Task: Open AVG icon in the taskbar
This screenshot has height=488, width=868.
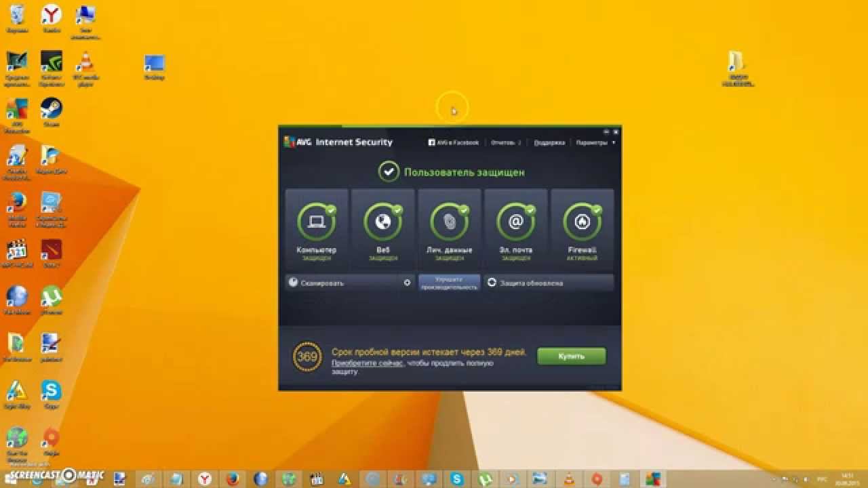Action: tap(652, 479)
